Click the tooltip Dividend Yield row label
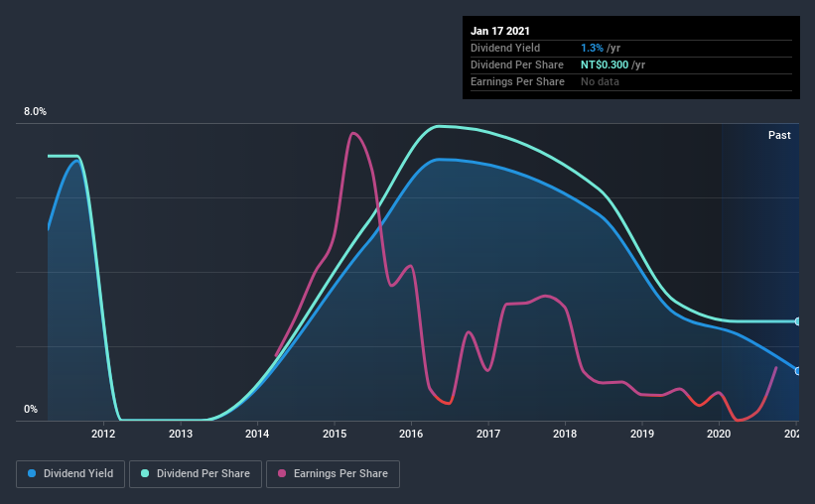The image size is (815, 504). [505, 48]
